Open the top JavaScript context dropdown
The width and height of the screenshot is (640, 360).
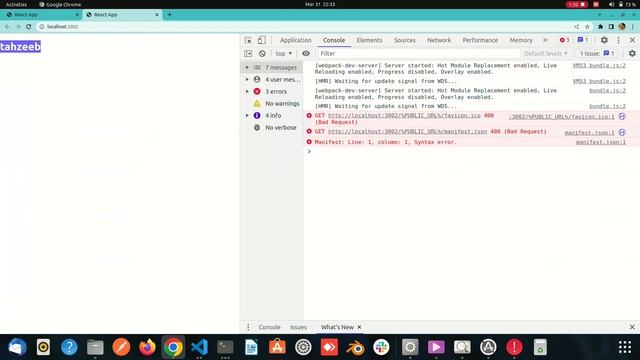pos(284,53)
